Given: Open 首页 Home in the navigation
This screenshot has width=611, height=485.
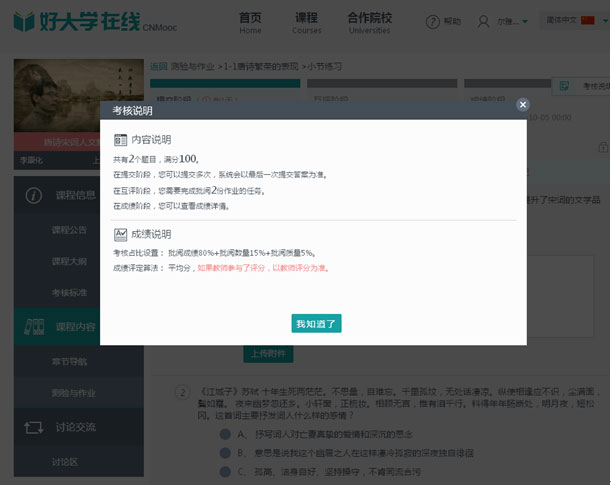Looking at the screenshot, I should point(251,22).
